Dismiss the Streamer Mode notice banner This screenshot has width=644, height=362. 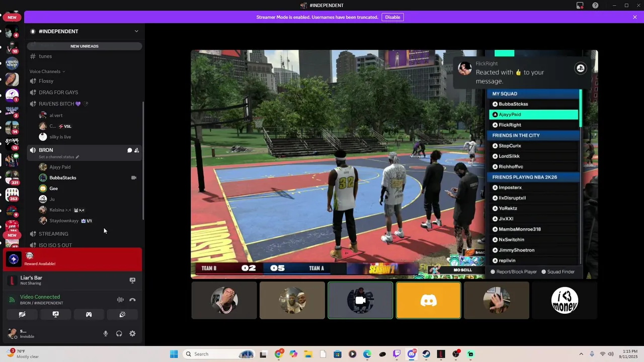(x=635, y=17)
